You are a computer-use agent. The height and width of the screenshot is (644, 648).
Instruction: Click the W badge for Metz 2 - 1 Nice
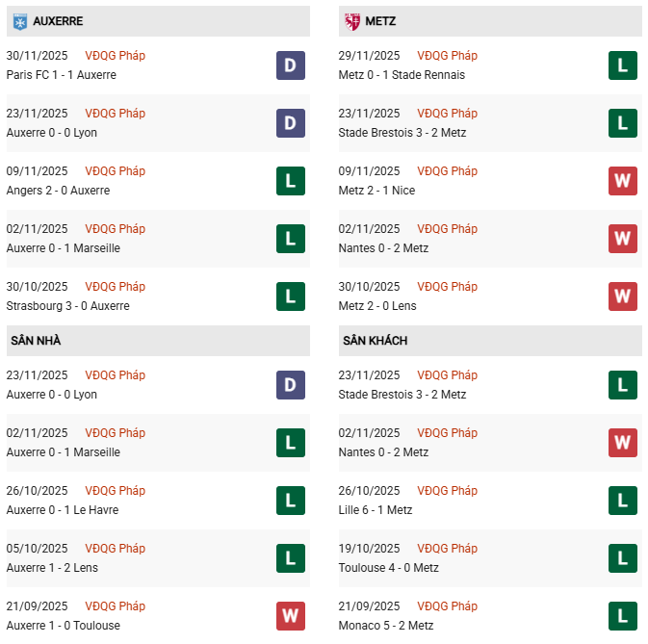tap(622, 181)
